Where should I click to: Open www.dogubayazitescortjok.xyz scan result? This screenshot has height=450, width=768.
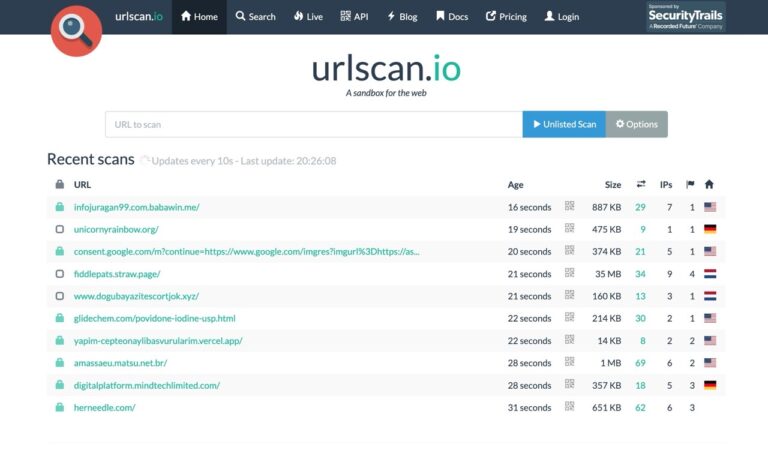click(136, 296)
